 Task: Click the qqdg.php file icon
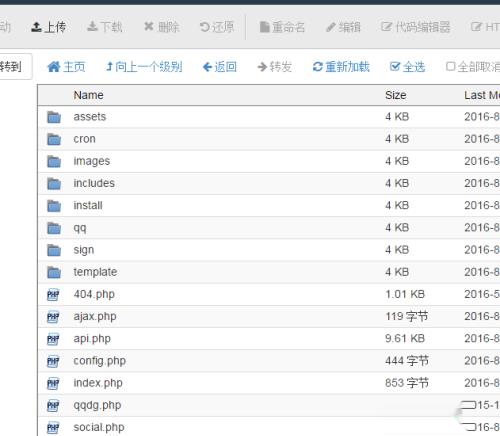pyautogui.click(x=53, y=405)
